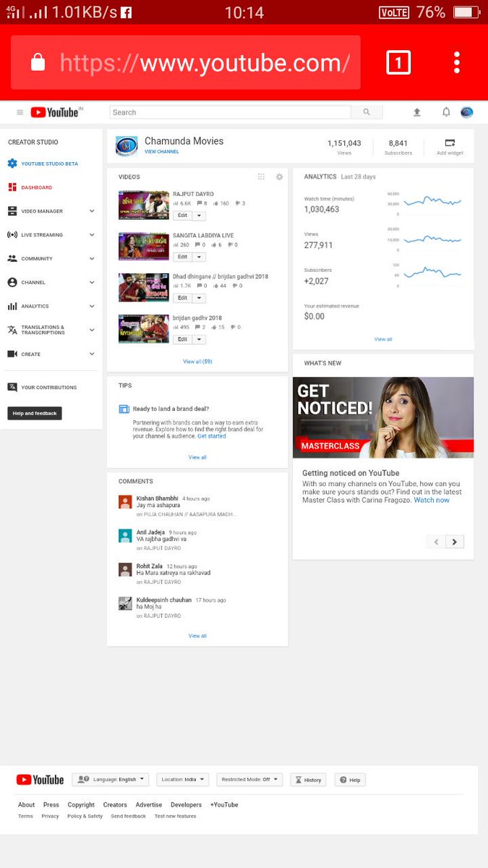The width and height of the screenshot is (488, 868).
Task: Click the Add widget icon
Action: pos(450,143)
